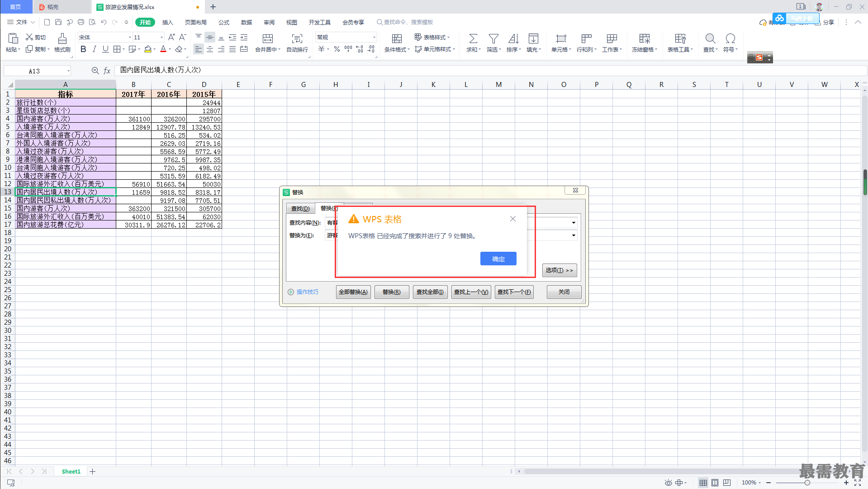
Task: Click the 求和 sum sigma icon
Action: click(473, 38)
